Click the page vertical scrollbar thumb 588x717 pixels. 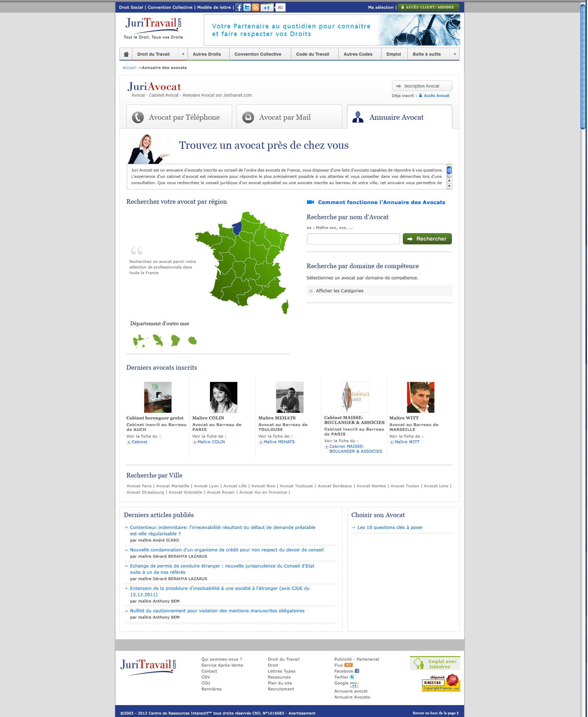[x=583, y=67]
